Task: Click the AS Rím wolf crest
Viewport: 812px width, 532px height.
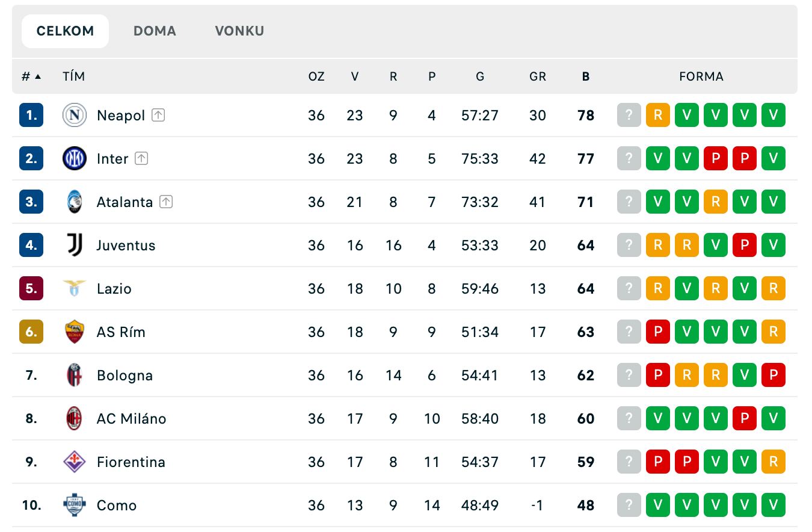Action: pos(75,332)
